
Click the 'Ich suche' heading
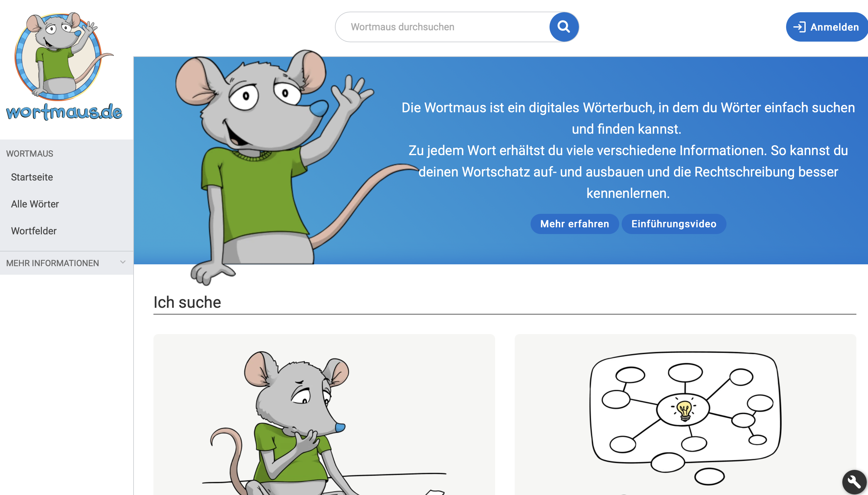coord(187,302)
